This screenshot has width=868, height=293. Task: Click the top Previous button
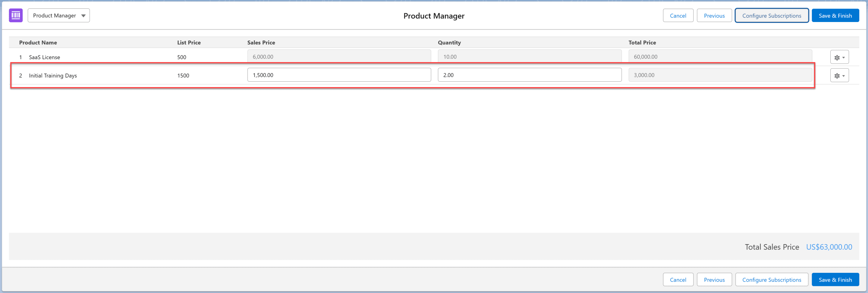714,15
